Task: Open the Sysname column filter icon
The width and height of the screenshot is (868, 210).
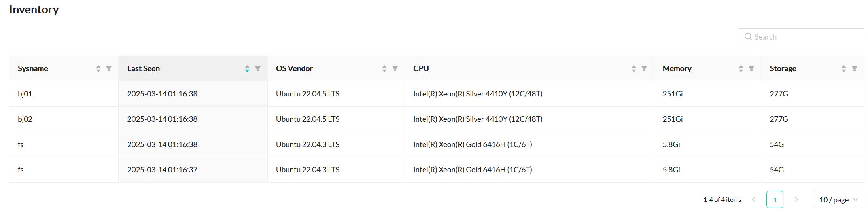Action: 109,68
